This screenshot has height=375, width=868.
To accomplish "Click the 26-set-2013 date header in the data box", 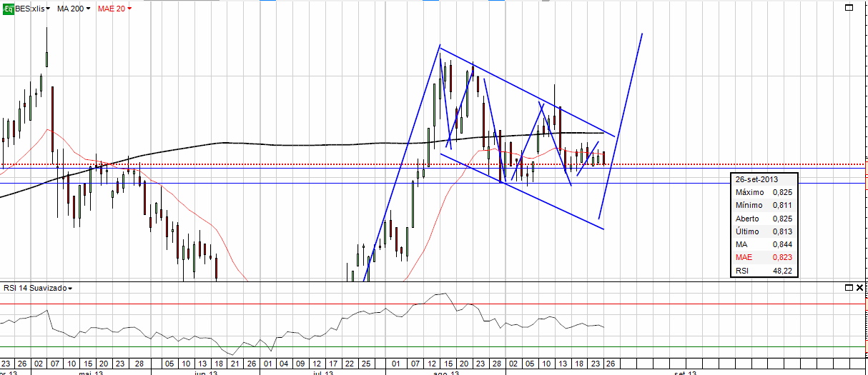I will pyautogui.click(x=763, y=179).
